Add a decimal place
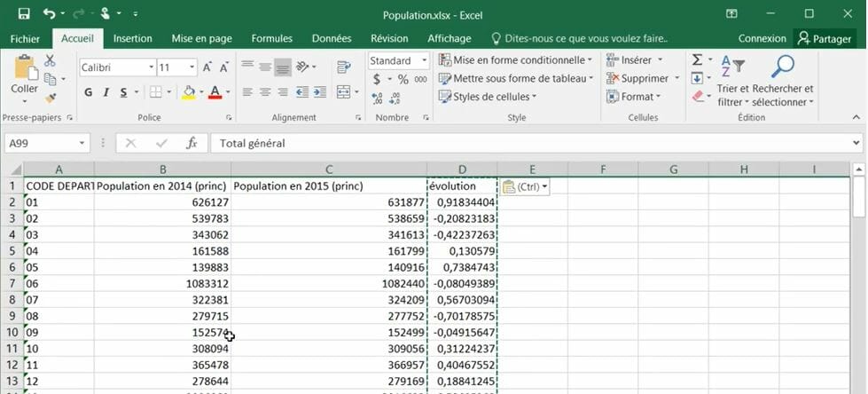This screenshot has height=394, width=868. 378,98
